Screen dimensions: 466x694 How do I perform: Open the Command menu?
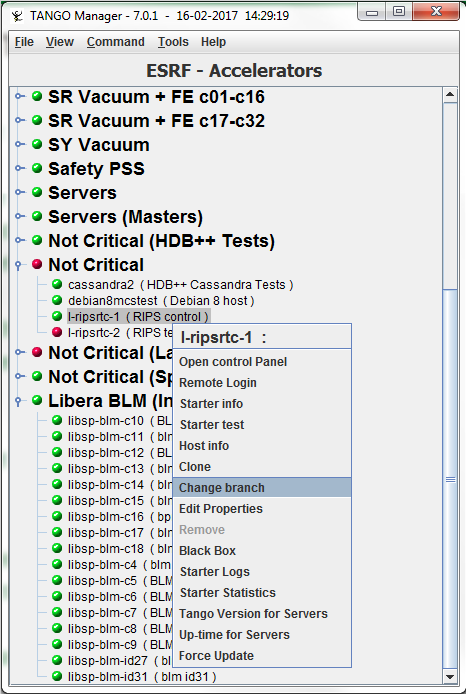(x=116, y=42)
